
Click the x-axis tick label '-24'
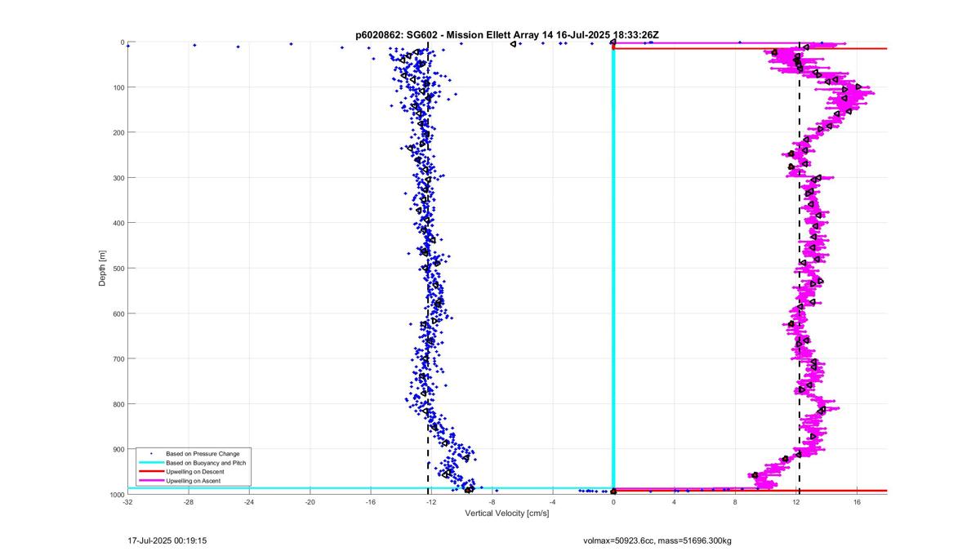pos(249,501)
